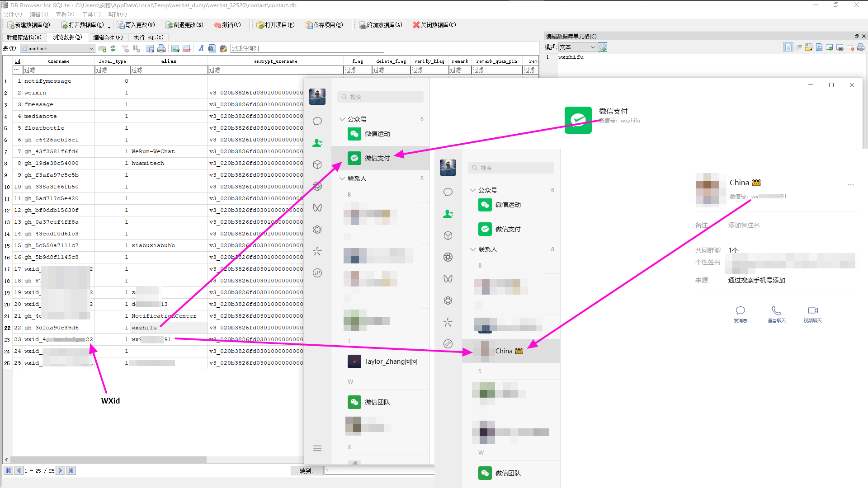Click search box in front WeChat window

pos(511,168)
